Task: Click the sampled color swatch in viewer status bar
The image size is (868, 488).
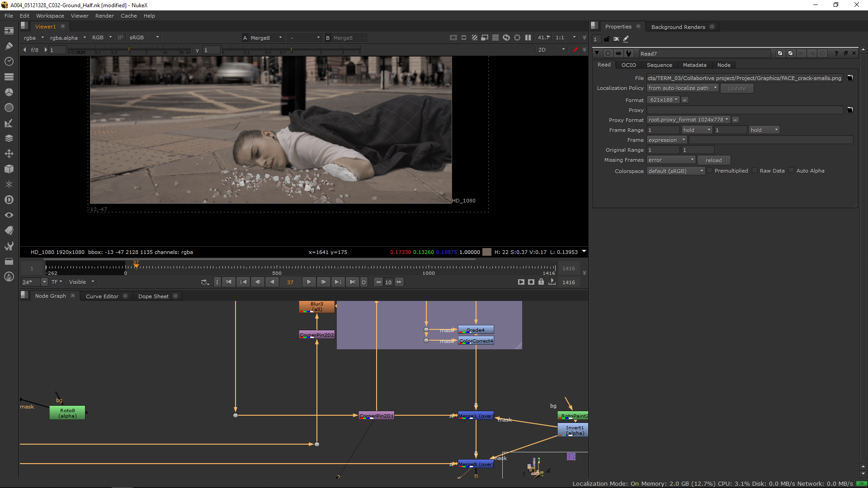Action: pyautogui.click(x=487, y=252)
